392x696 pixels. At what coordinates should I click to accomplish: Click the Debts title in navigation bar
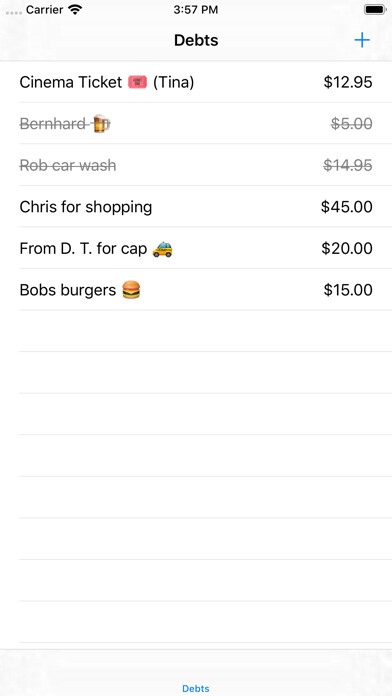[x=196, y=40]
